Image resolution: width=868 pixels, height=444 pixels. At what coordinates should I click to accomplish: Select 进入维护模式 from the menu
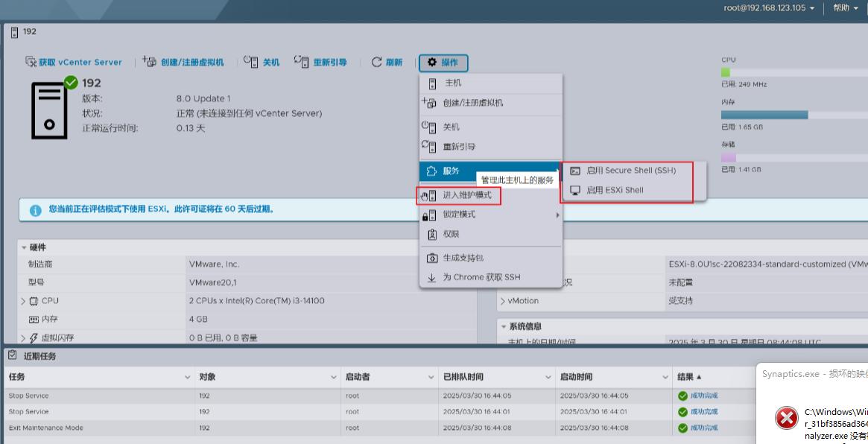(x=466, y=195)
